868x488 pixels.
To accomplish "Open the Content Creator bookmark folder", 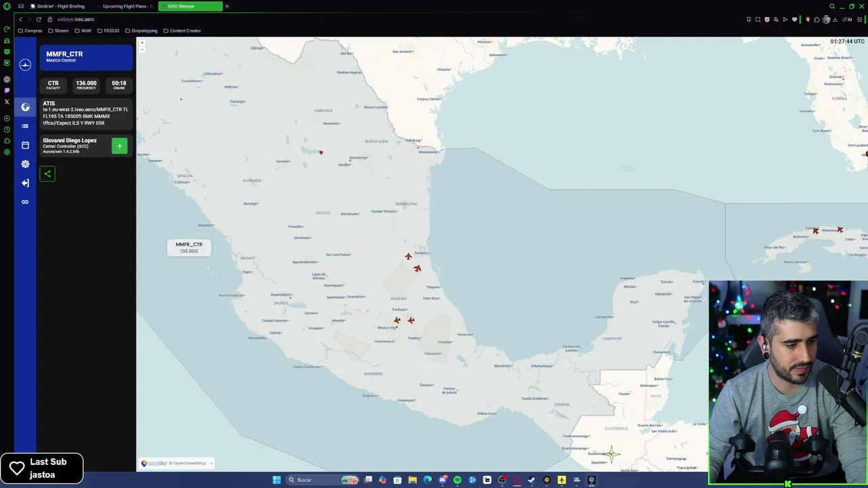I will point(182,30).
